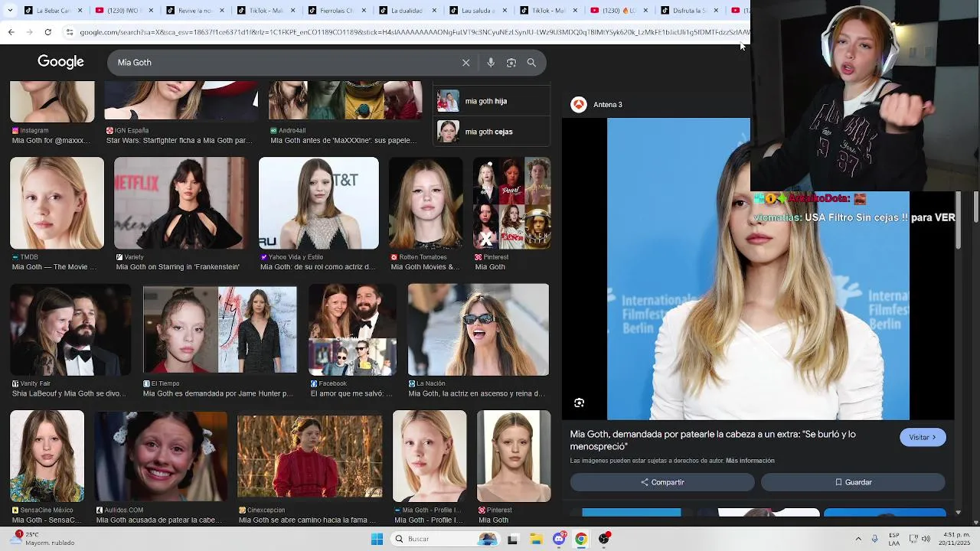
Task: Search inside image with the Lens icon on preview
Action: point(580,403)
